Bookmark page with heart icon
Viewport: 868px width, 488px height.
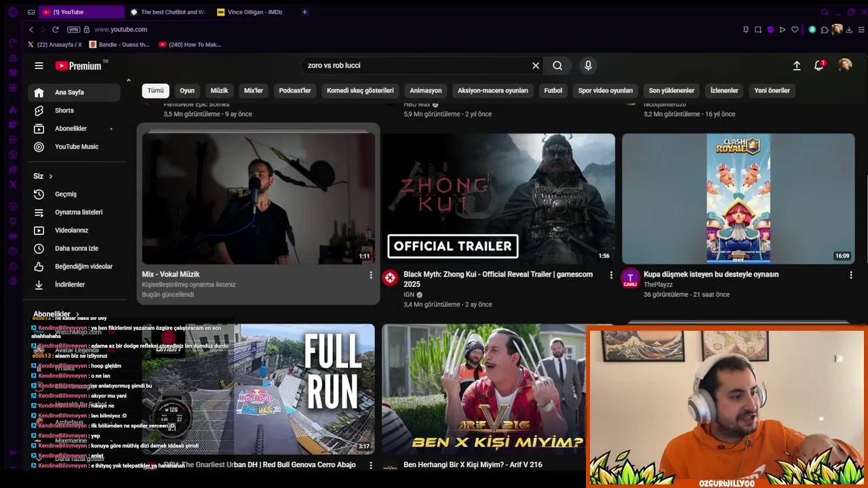point(795,30)
